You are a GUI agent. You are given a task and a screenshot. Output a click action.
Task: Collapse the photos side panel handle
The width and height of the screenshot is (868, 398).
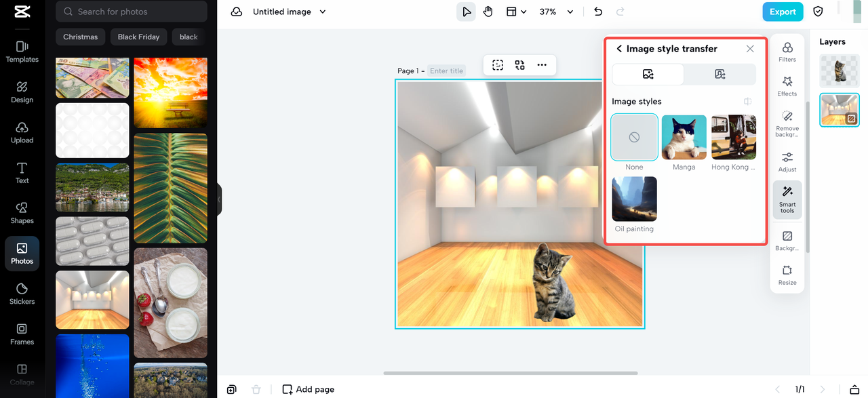point(219,199)
